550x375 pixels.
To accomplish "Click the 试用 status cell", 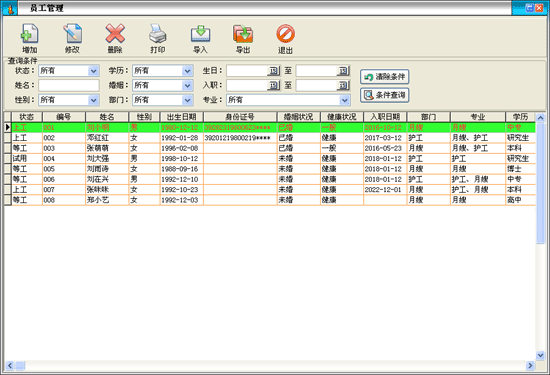I will click(x=27, y=159).
